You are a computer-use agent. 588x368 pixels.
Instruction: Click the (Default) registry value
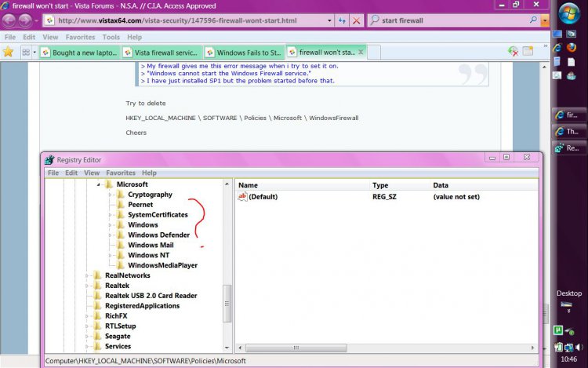tap(263, 197)
